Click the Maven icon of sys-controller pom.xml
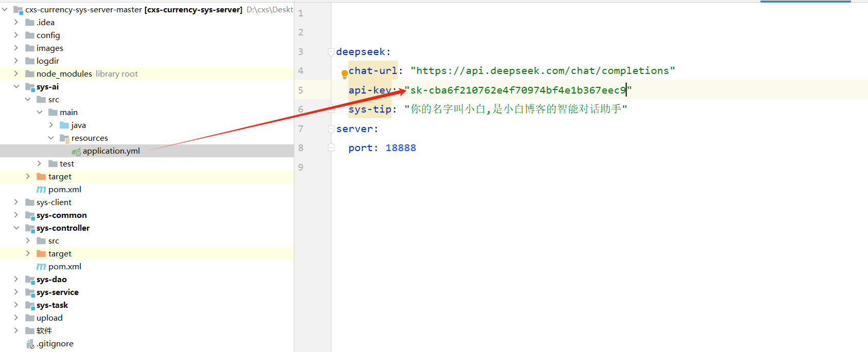 tap(41, 266)
